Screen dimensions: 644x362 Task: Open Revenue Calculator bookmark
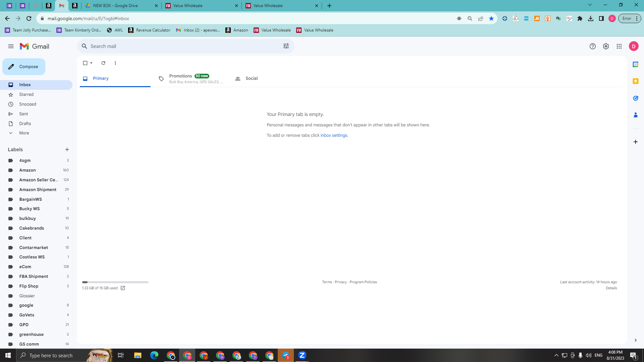pyautogui.click(x=149, y=30)
